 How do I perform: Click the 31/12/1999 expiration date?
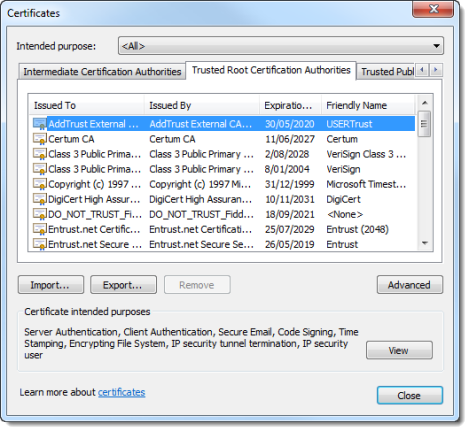[290, 184]
